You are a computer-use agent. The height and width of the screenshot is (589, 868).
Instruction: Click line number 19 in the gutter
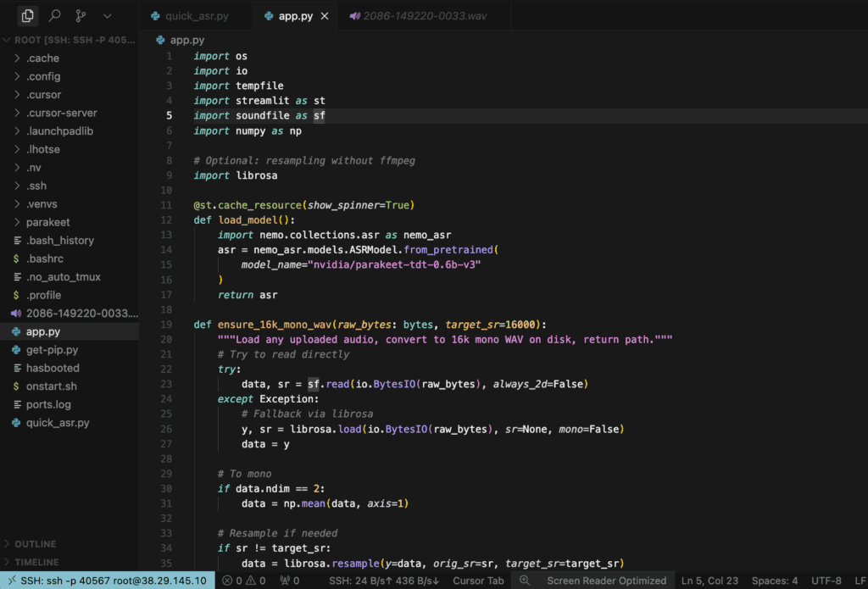pos(166,325)
